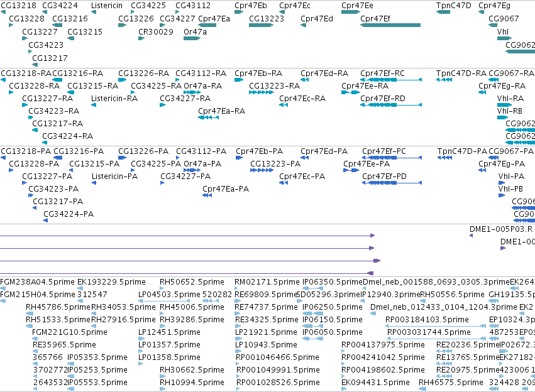535x392 pixels.
Task: Open the Cpr47Ef-RC transcript label
Action: click(x=382, y=73)
